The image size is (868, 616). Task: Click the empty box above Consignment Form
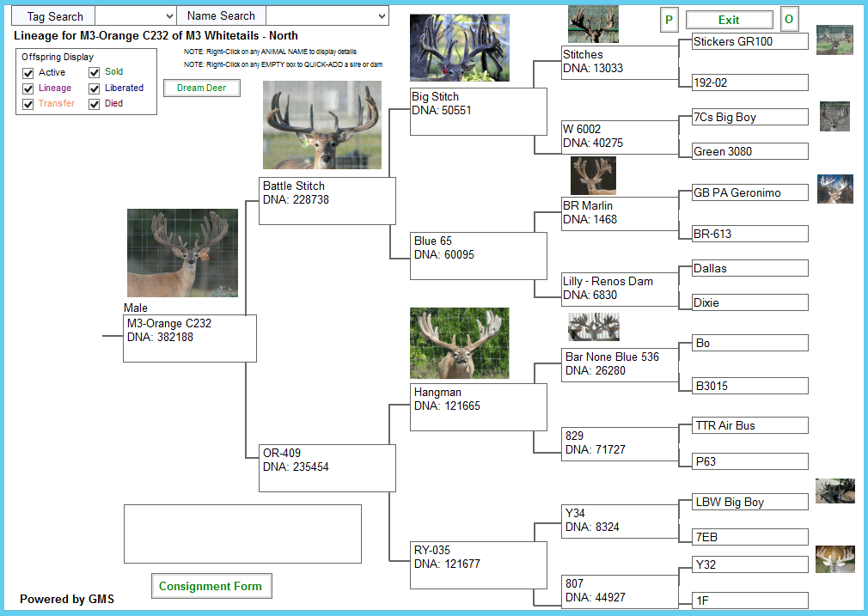[242, 534]
